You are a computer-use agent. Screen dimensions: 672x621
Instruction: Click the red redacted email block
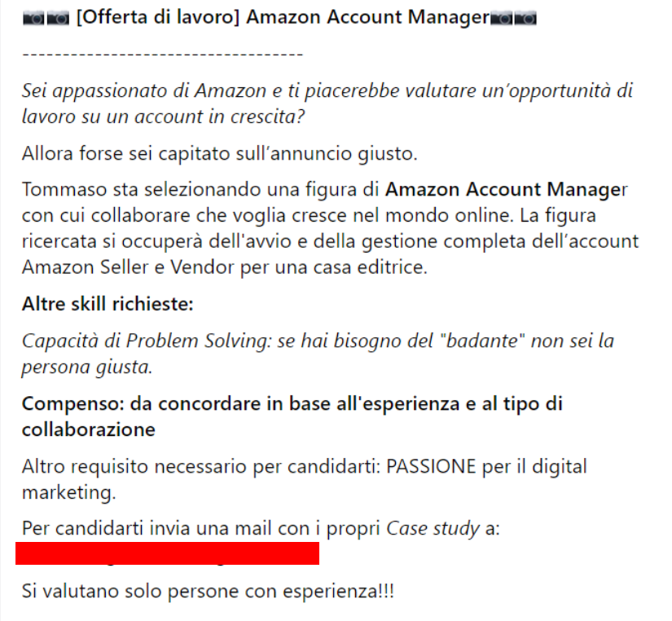click(x=167, y=553)
